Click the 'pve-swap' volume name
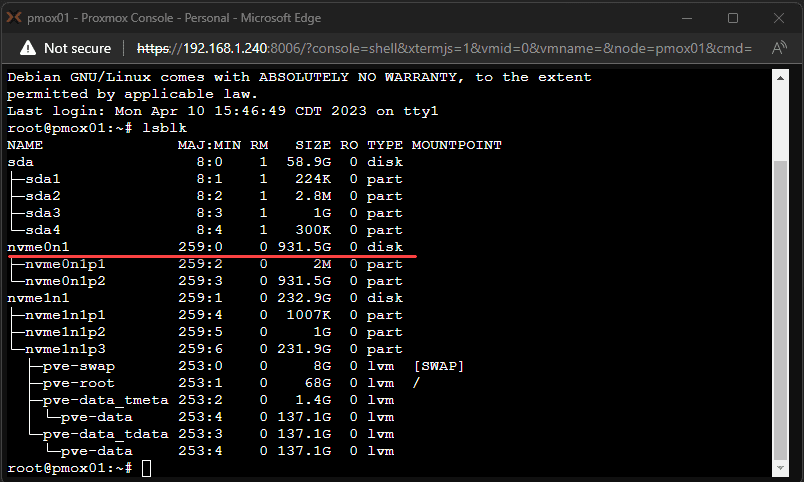This screenshot has width=804, height=482. coord(79,366)
